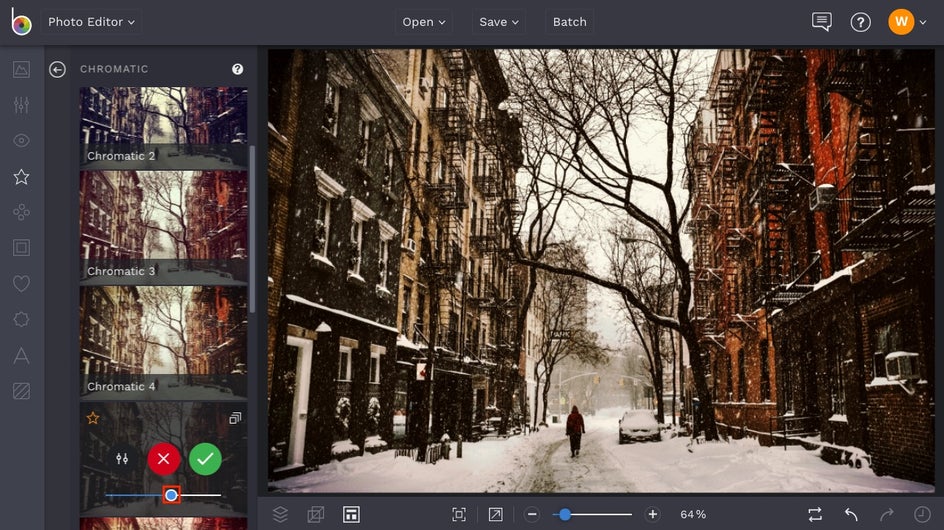Screen dimensions: 944x530
Task: Open Chromatic panel help icon
Action: (x=238, y=69)
